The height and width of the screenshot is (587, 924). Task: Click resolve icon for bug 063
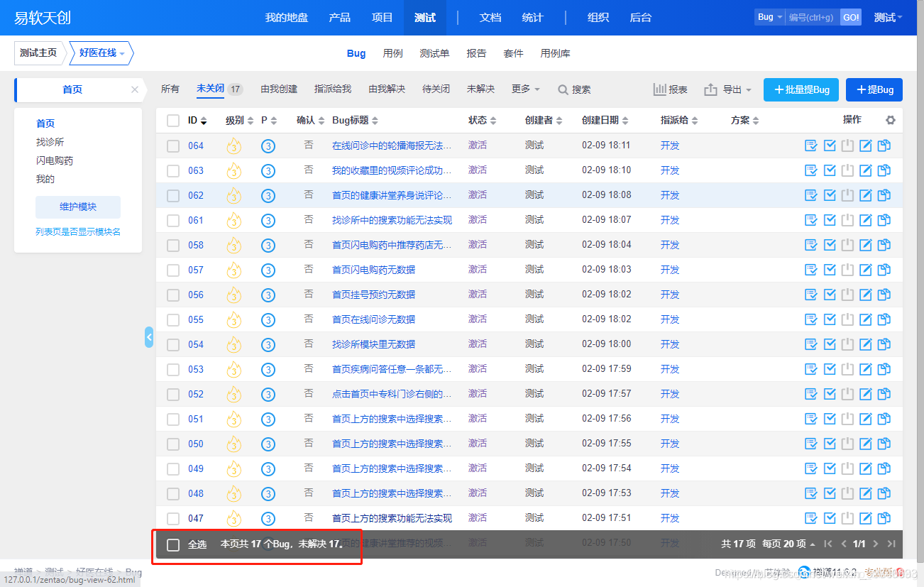830,170
